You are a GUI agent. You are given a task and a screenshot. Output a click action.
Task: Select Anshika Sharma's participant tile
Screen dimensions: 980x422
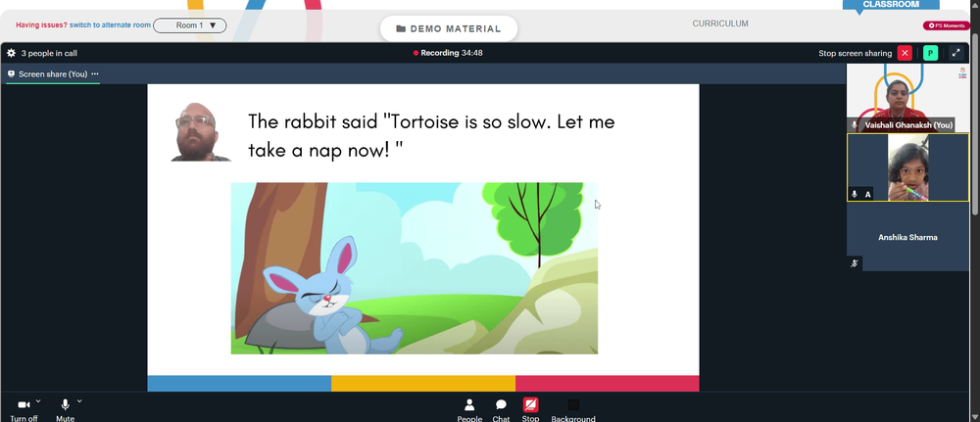(x=907, y=237)
